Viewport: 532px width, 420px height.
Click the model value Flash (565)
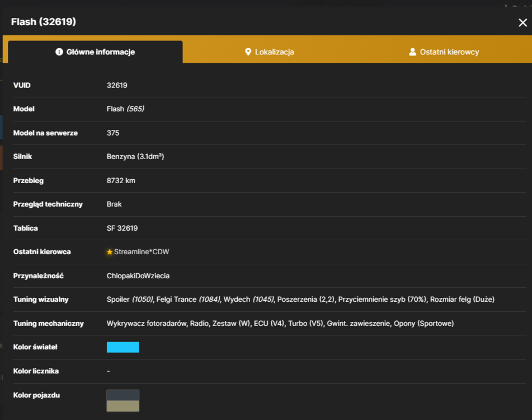(x=125, y=109)
